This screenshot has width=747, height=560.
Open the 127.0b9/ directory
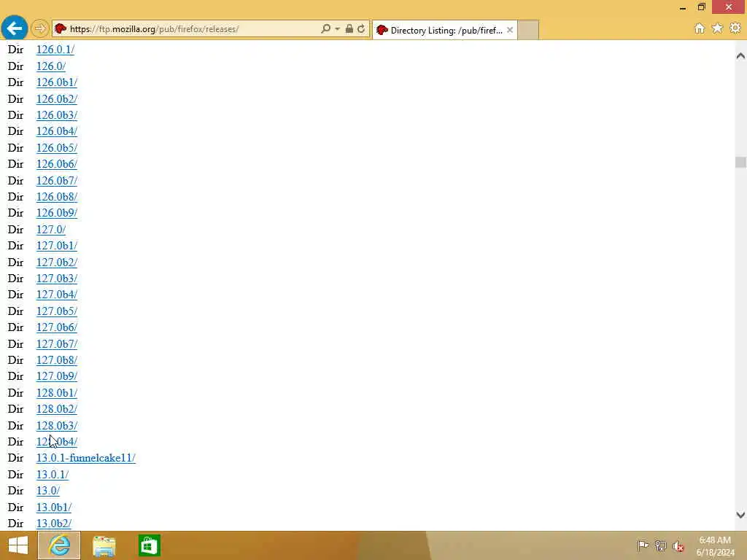point(57,377)
